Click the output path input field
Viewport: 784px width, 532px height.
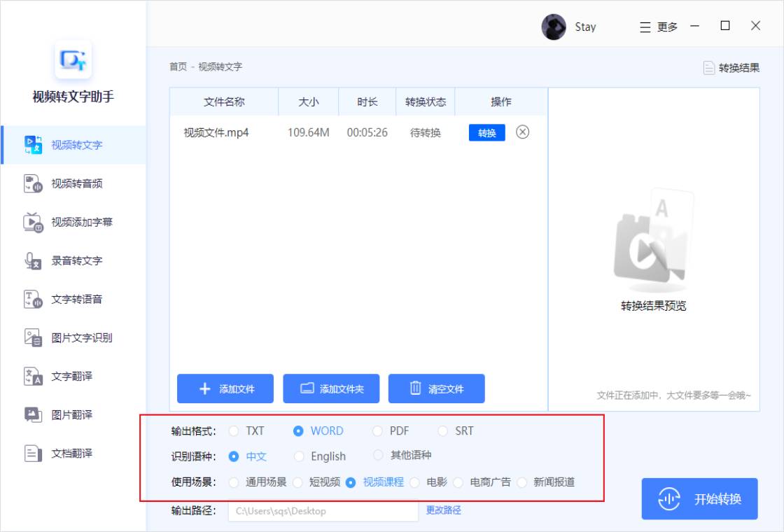322,511
